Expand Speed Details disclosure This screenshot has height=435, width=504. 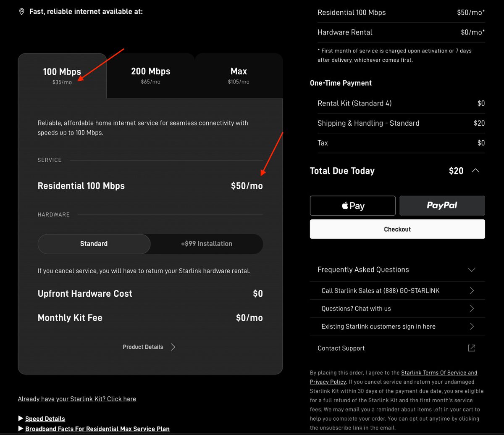[x=42, y=419]
